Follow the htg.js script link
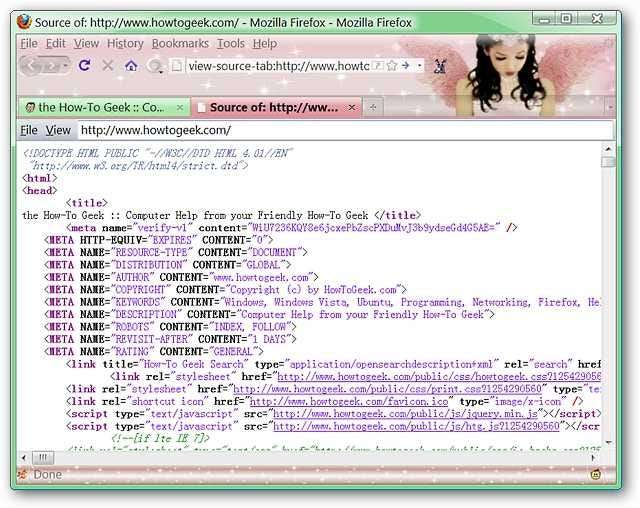The width and height of the screenshot is (640, 508). tap(416, 426)
